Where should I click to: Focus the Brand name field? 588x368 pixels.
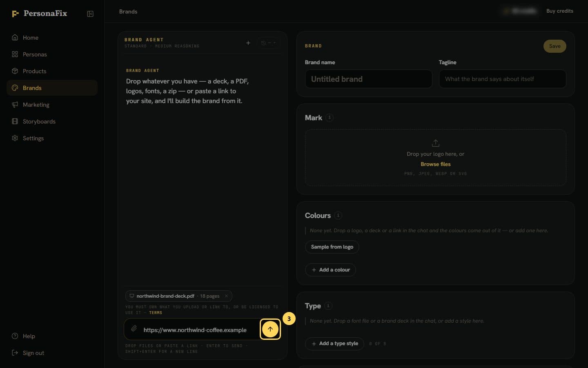coord(369,79)
